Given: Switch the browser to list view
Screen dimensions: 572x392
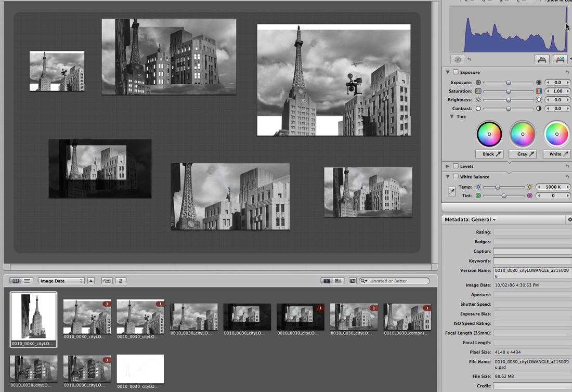Looking at the screenshot, I should pos(27,281).
